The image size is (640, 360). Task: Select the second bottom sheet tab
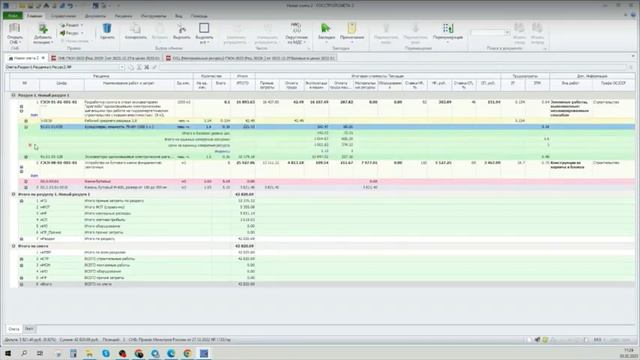(29, 329)
